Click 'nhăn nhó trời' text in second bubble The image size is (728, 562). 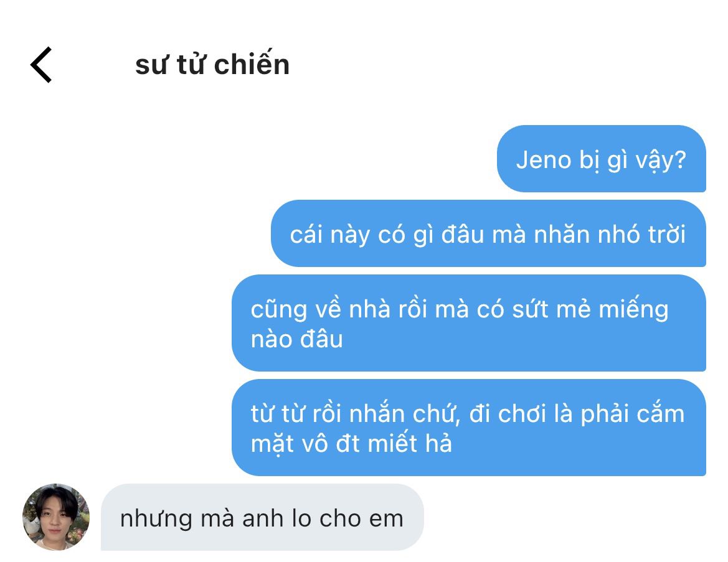(610, 235)
